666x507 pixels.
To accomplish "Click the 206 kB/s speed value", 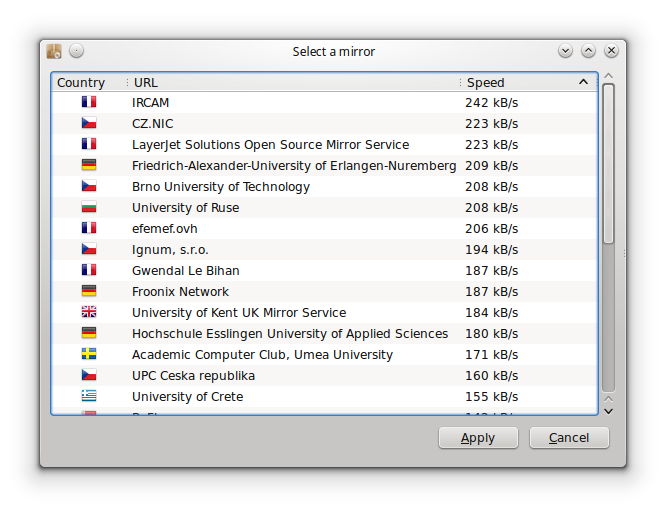I will tap(491, 228).
